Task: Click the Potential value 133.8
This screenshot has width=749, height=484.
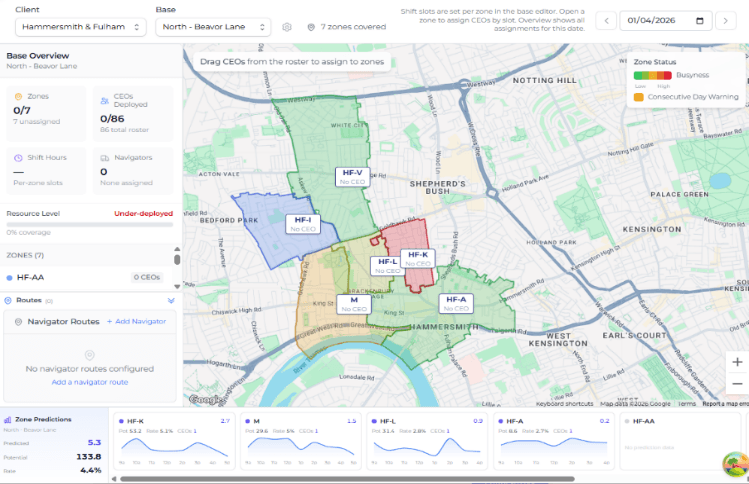Action: 89,457
